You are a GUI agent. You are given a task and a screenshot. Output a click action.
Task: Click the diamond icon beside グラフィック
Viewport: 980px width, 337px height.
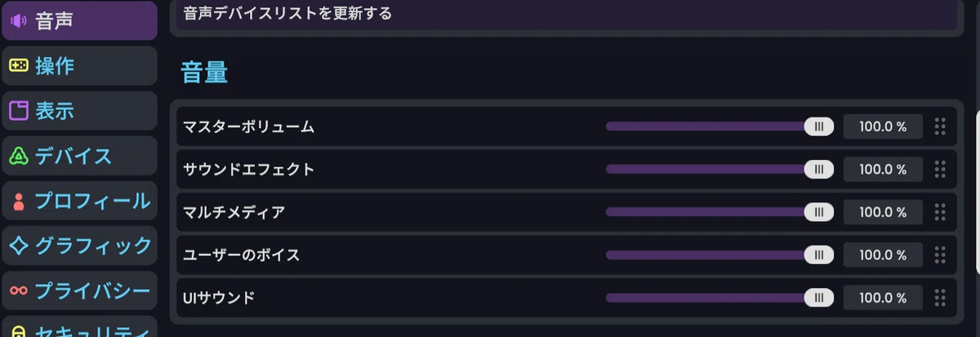pos(19,245)
